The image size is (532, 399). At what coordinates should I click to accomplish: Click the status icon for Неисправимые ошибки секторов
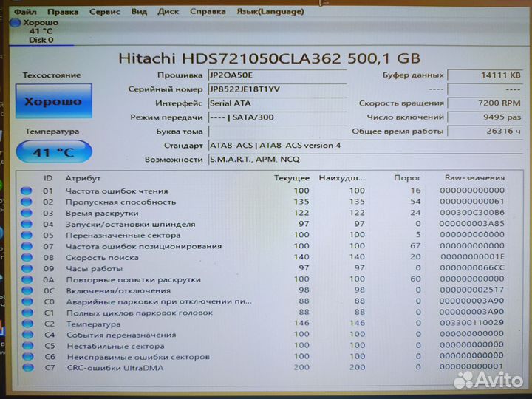28,357
